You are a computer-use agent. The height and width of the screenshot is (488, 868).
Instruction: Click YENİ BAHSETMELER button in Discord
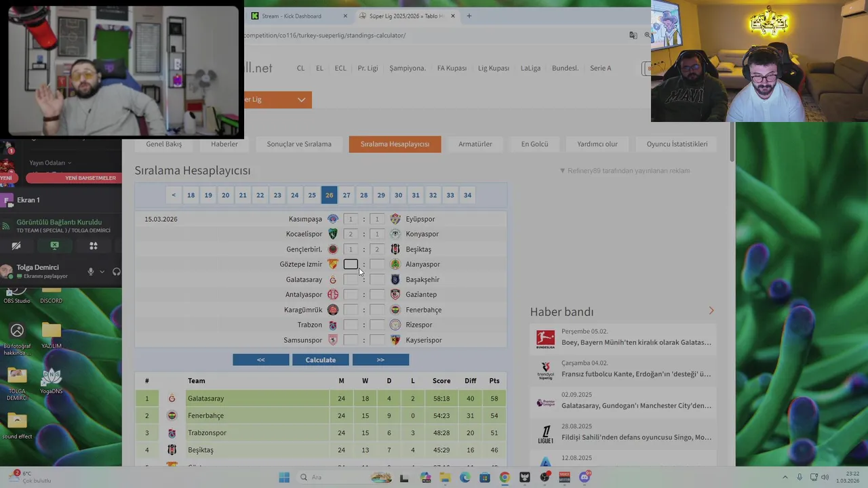[74, 178]
